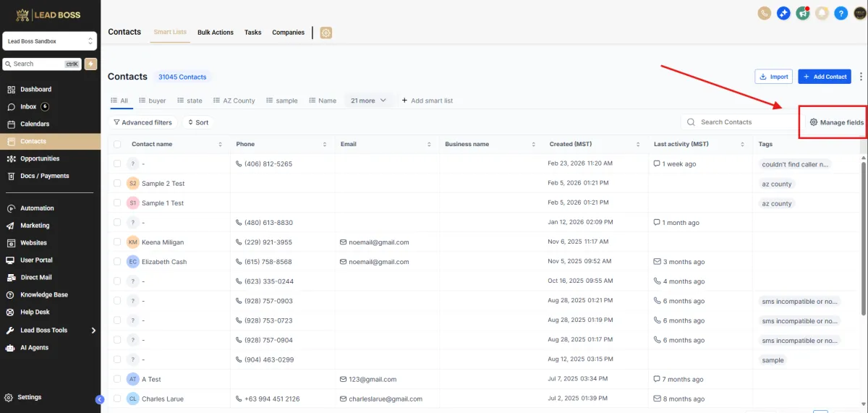
Task: Click the Add Contact button
Action: click(824, 77)
